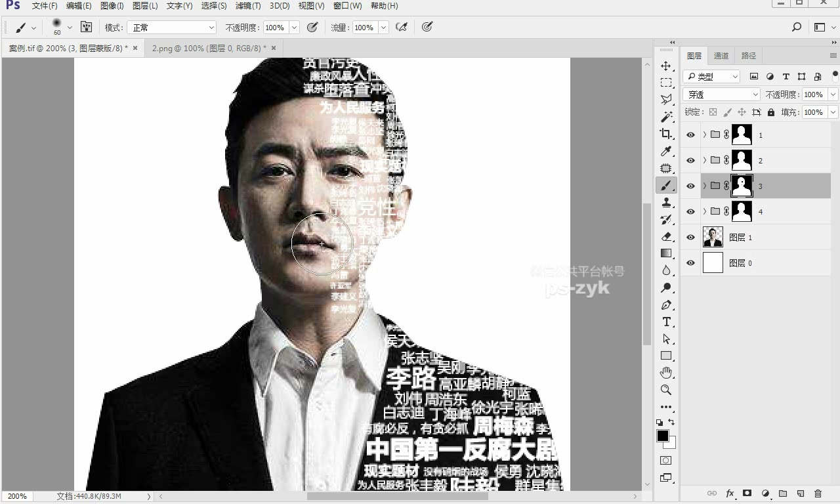Select the Dodge tool
This screenshot has height=504, width=840.
(666, 287)
